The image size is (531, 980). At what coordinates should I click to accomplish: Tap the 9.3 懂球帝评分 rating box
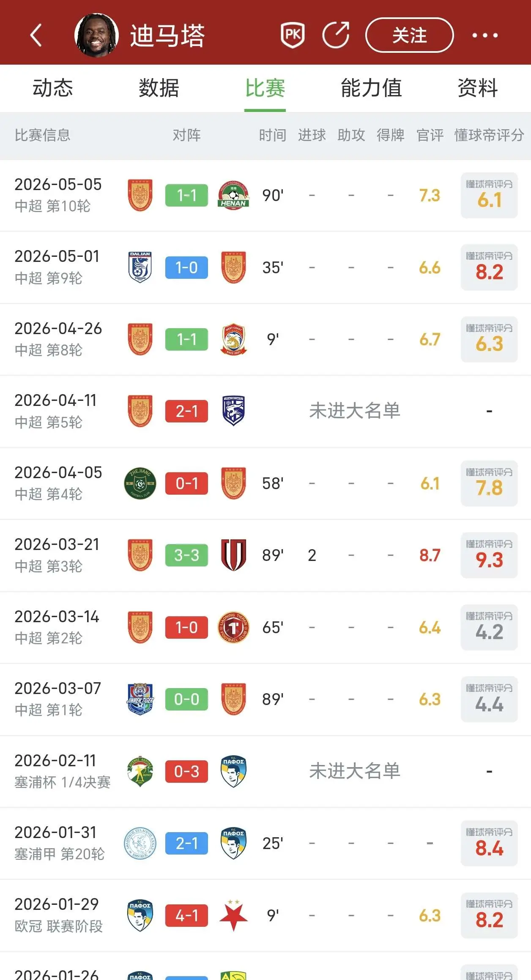(489, 555)
